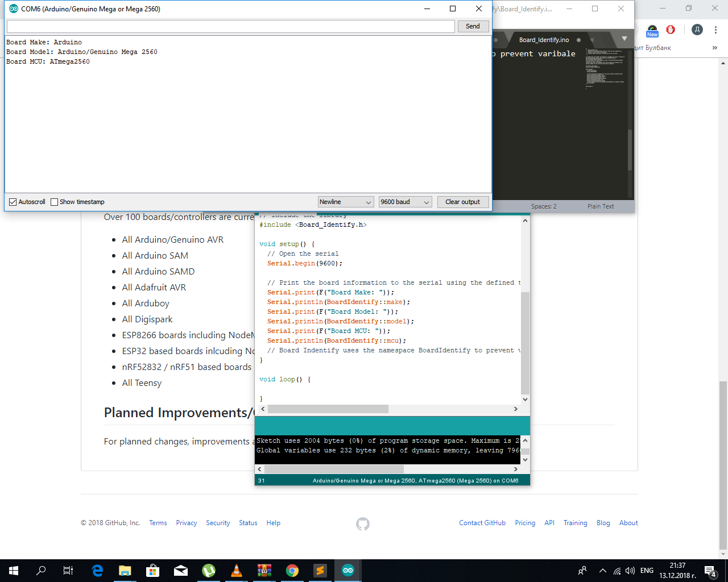Click Sublime Text vertical scrollbar thumb
The width and height of the screenshot is (728, 582).
630,150
